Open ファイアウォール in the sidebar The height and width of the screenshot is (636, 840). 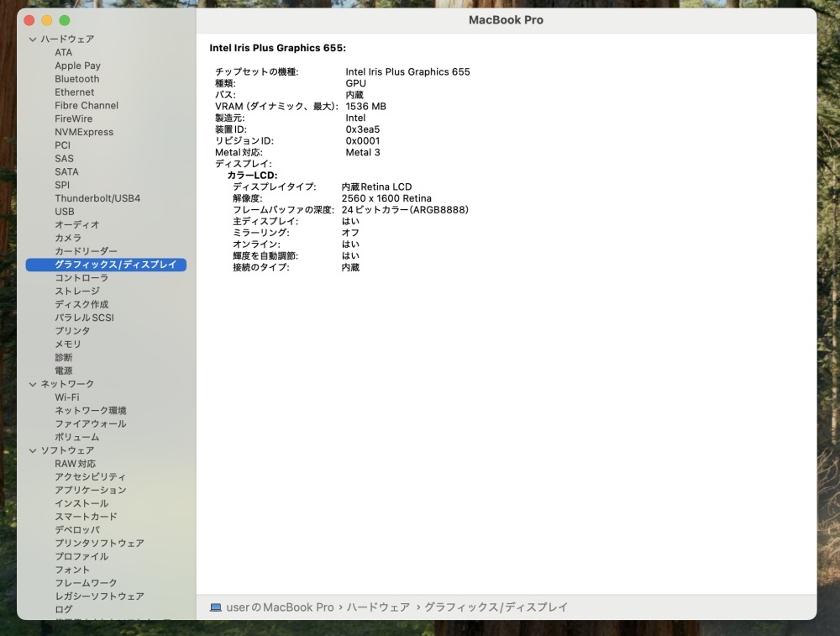pyautogui.click(x=91, y=423)
